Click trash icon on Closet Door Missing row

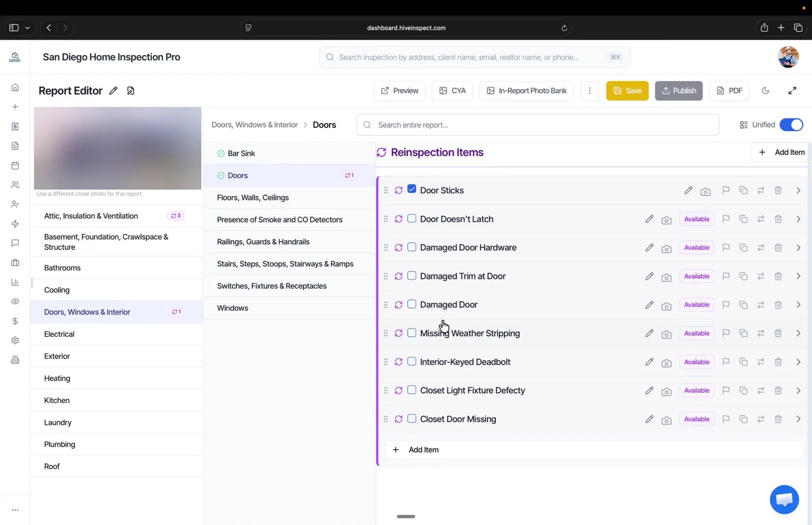(778, 419)
